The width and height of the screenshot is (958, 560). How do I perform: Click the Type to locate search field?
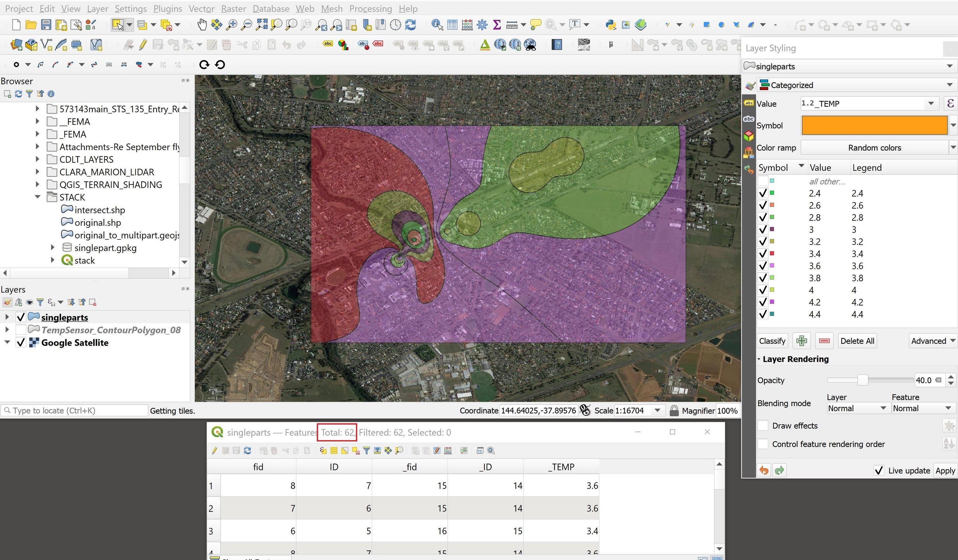point(74,410)
